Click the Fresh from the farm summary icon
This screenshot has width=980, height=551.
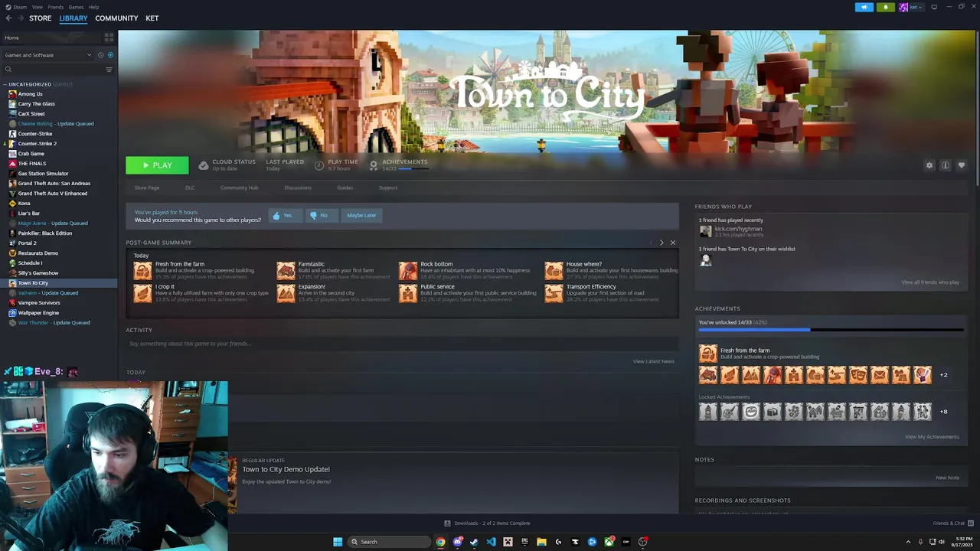pyautogui.click(x=142, y=270)
